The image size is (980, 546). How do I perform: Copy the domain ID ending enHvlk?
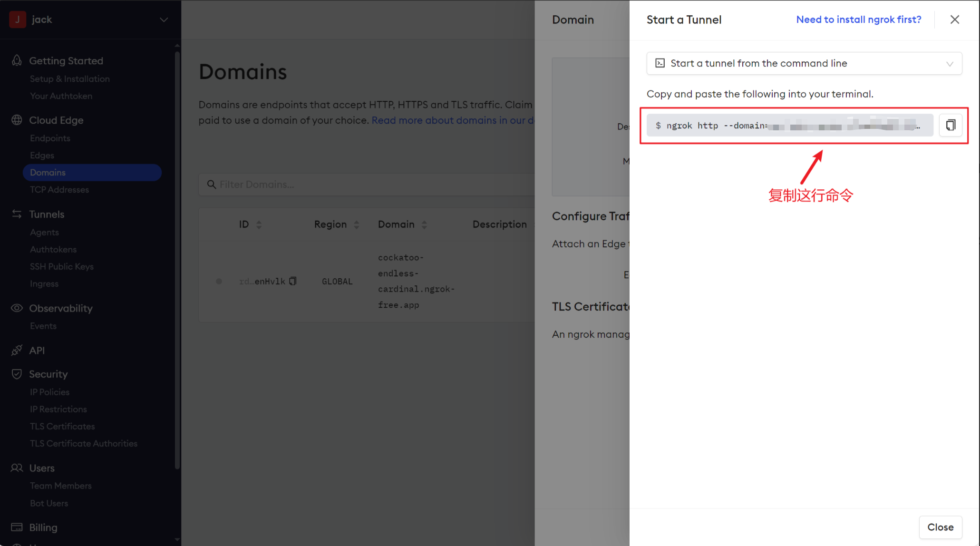(x=293, y=281)
